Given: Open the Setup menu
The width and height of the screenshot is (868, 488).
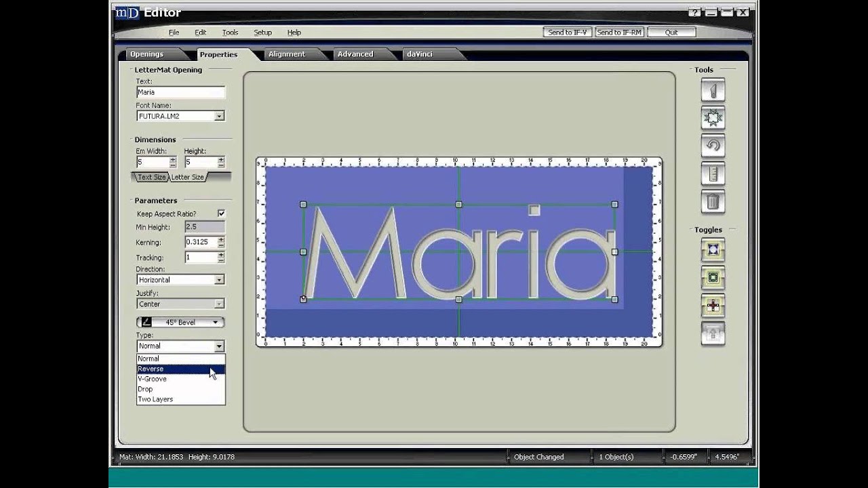Looking at the screenshot, I should click(262, 33).
